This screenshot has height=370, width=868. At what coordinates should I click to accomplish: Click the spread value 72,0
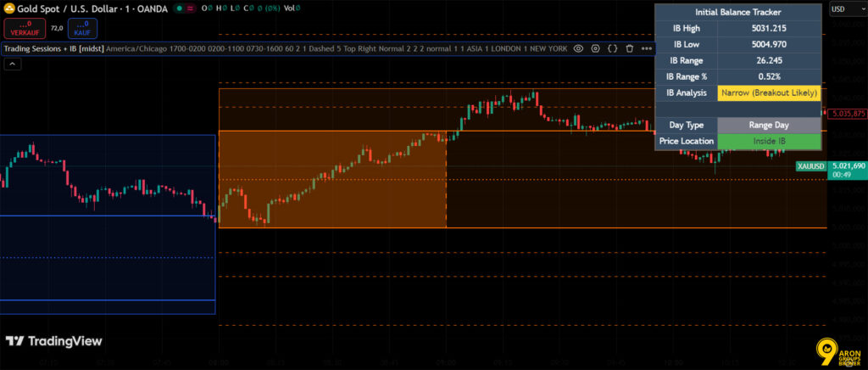click(57, 28)
